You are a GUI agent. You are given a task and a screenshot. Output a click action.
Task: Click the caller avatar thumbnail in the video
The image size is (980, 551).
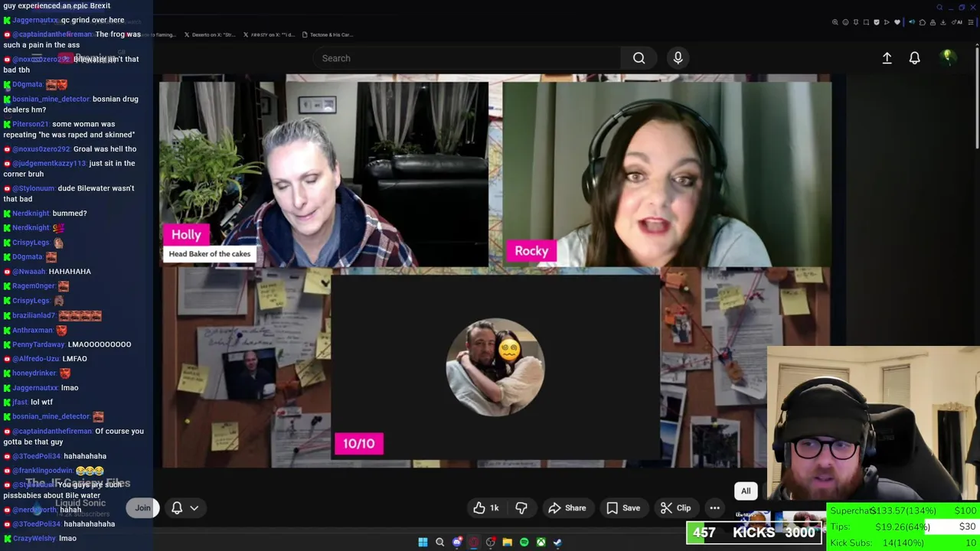click(495, 367)
